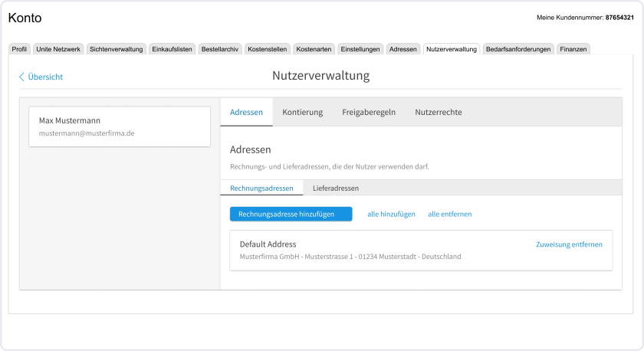The height and width of the screenshot is (351, 644).
Task: Click the alle entfernen link
Action: pyautogui.click(x=449, y=215)
